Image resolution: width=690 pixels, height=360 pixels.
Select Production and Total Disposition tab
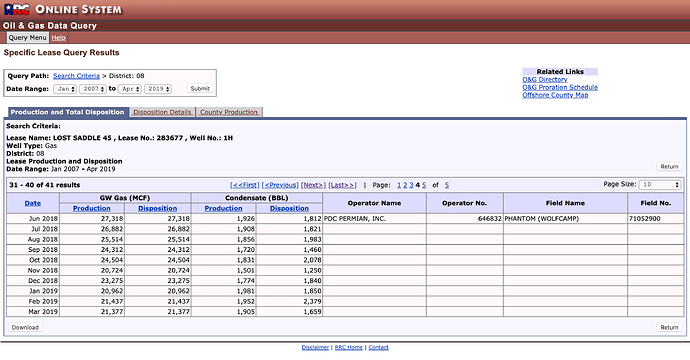67,112
